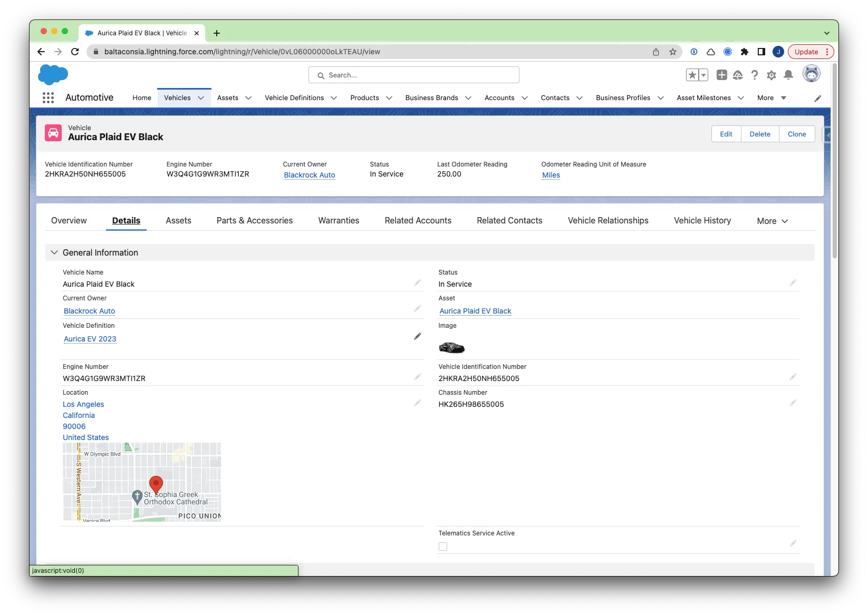Click the Clone button
This screenshot has width=868, height=615.
tap(796, 134)
